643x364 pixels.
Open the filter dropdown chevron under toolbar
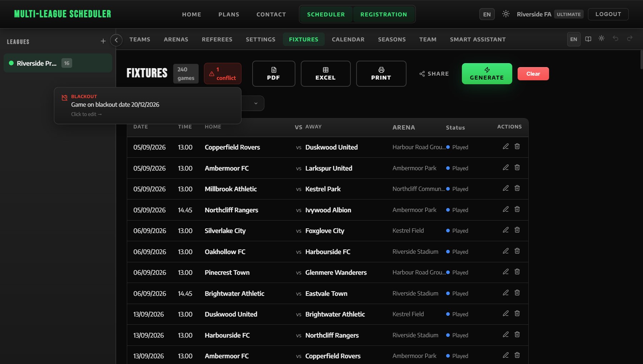[x=256, y=103]
